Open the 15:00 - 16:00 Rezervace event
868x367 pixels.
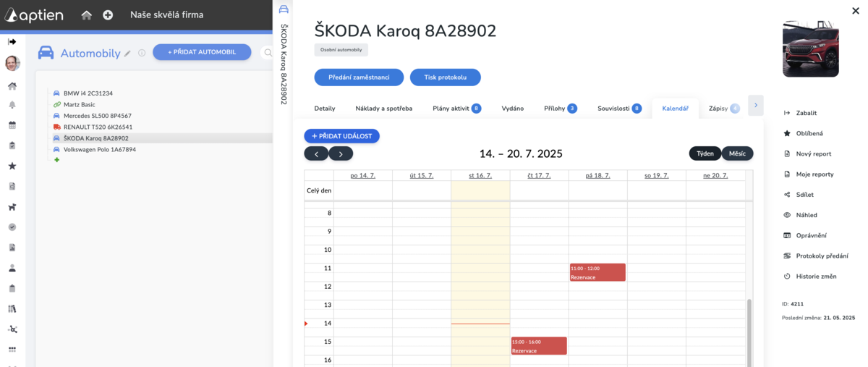[539, 346]
